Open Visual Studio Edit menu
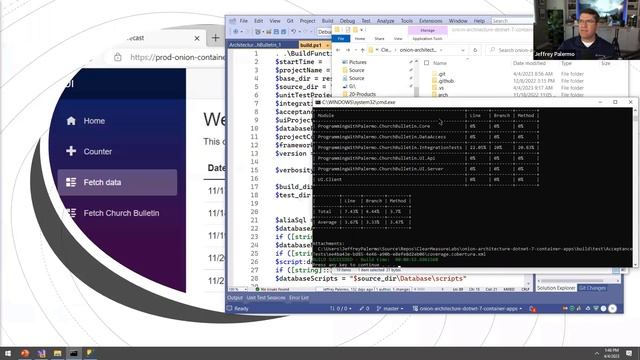The image size is (640, 360). pos(259,21)
